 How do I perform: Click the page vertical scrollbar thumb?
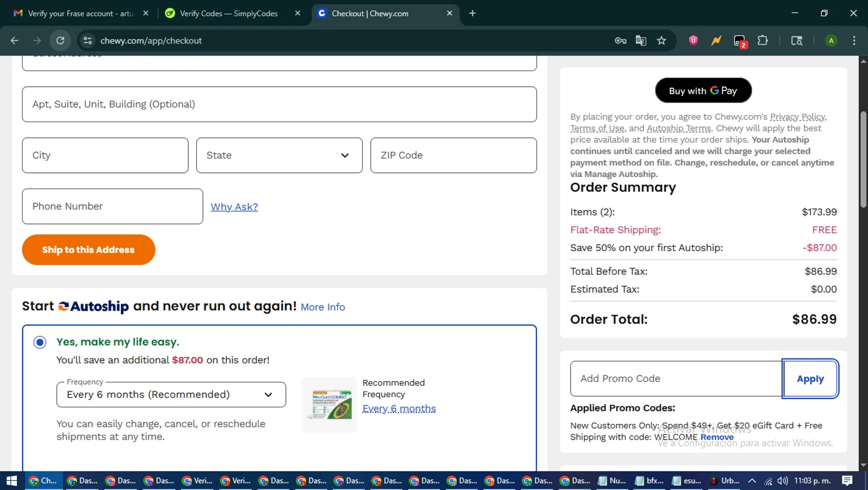(x=863, y=159)
